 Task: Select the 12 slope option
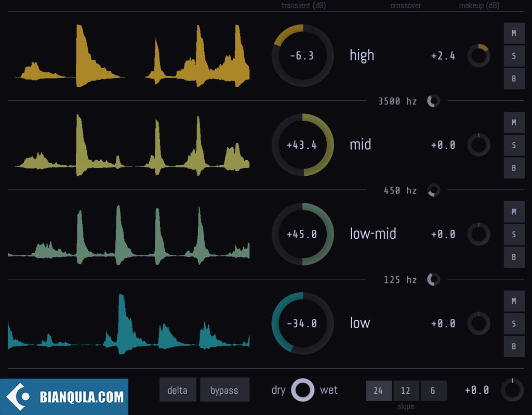pos(406,391)
